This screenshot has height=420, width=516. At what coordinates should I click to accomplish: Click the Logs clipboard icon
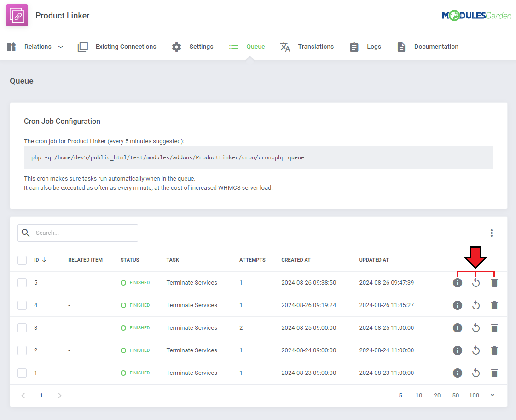tap(354, 47)
